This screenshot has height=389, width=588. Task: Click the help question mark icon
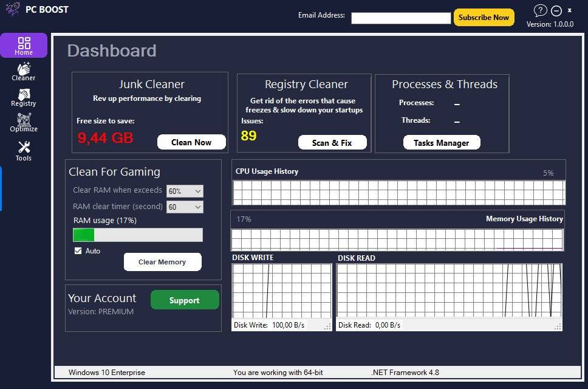540,10
